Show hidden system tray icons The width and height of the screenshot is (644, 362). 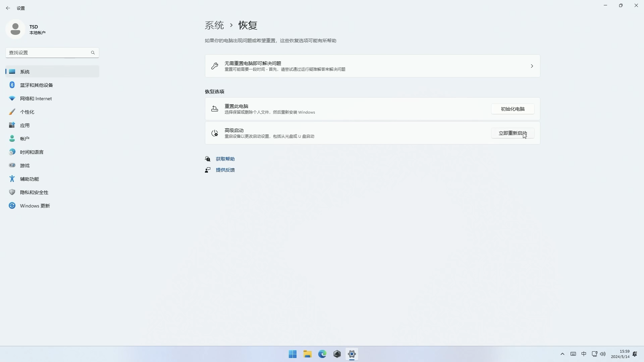point(562,354)
